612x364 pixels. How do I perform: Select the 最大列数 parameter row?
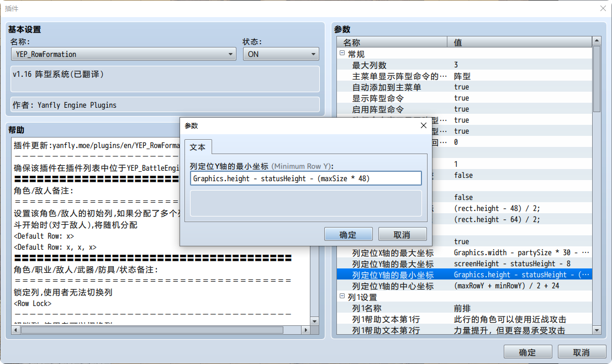(465, 65)
